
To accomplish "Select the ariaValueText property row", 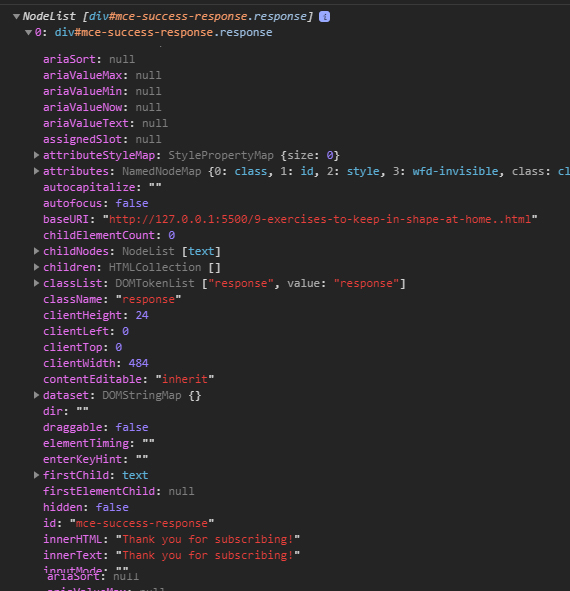I will pos(105,123).
